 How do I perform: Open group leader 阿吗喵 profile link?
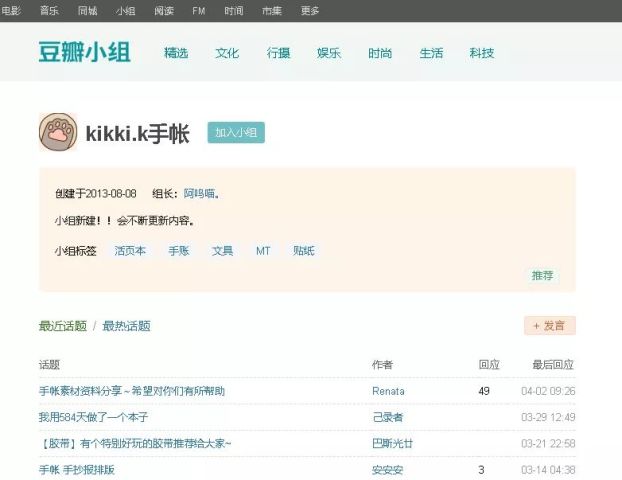[x=200, y=194]
